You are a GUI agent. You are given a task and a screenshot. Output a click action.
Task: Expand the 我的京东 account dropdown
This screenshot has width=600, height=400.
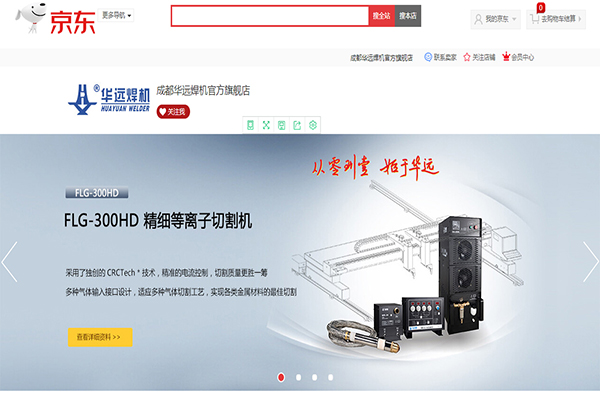(496, 19)
